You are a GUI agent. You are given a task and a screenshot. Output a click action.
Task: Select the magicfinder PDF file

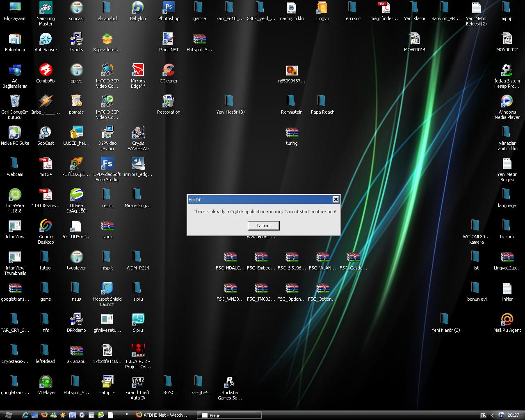click(x=384, y=11)
